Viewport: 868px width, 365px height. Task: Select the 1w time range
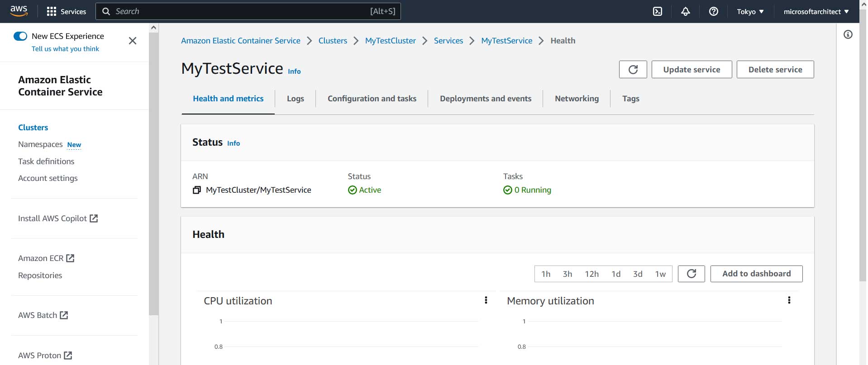click(660, 274)
